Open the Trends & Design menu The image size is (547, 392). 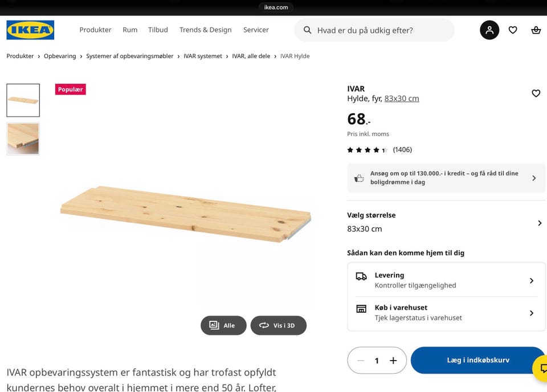point(205,30)
